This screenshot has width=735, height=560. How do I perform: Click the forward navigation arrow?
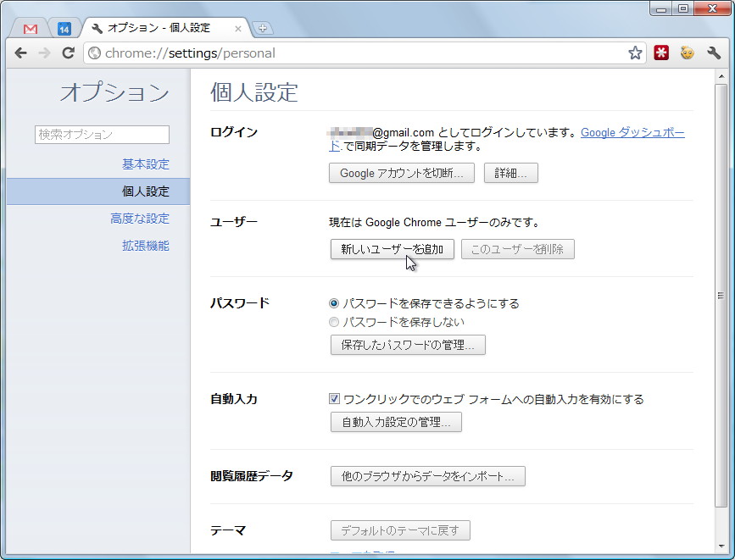click(44, 53)
